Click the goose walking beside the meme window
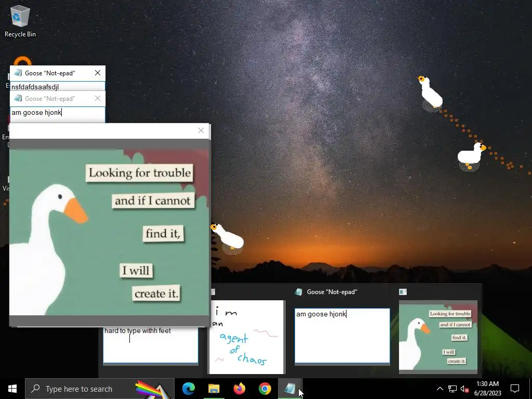The height and width of the screenshot is (399, 532). 227,238
